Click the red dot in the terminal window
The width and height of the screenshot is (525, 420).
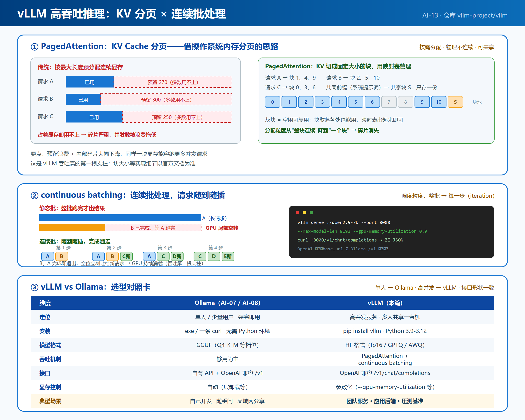coord(297,213)
